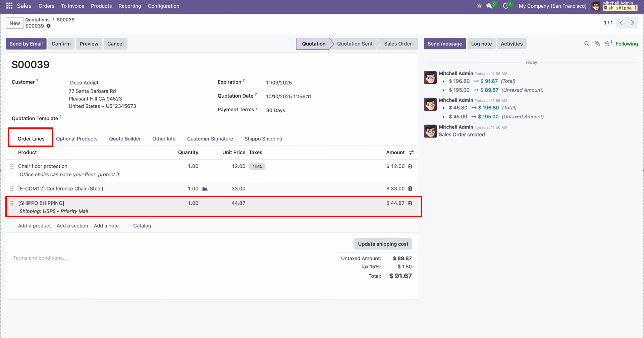Open the conversations chat icon
This screenshot has height=338, width=644.
tap(490, 6)
